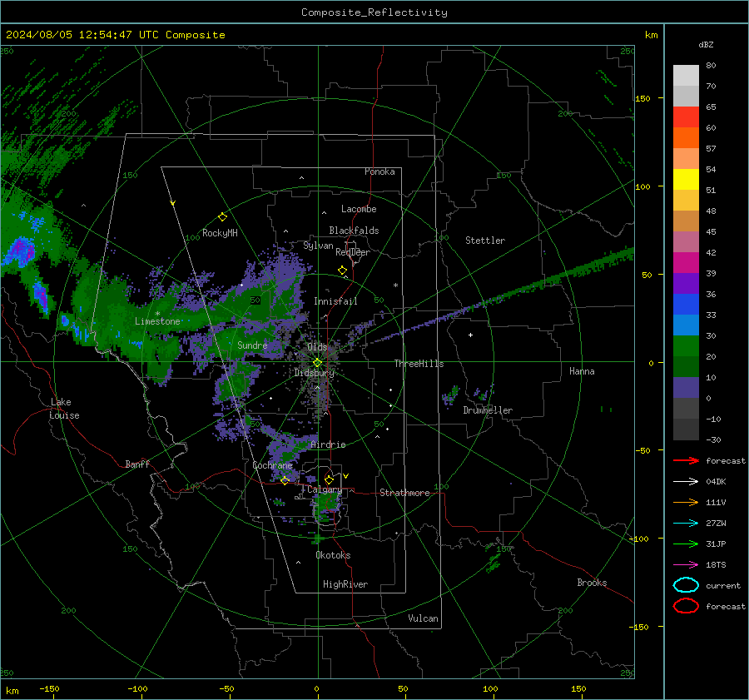Click the Composite_Reflectivity title
The width and height of the screenshot is (749, 700).
pyautogui.click(x=374, y=12)
